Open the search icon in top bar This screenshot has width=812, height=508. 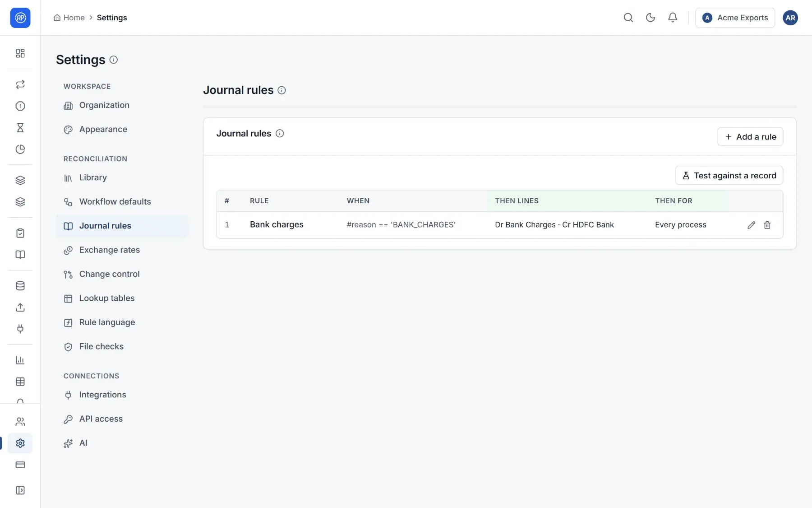pyautogui.click(x=628, y=18)
